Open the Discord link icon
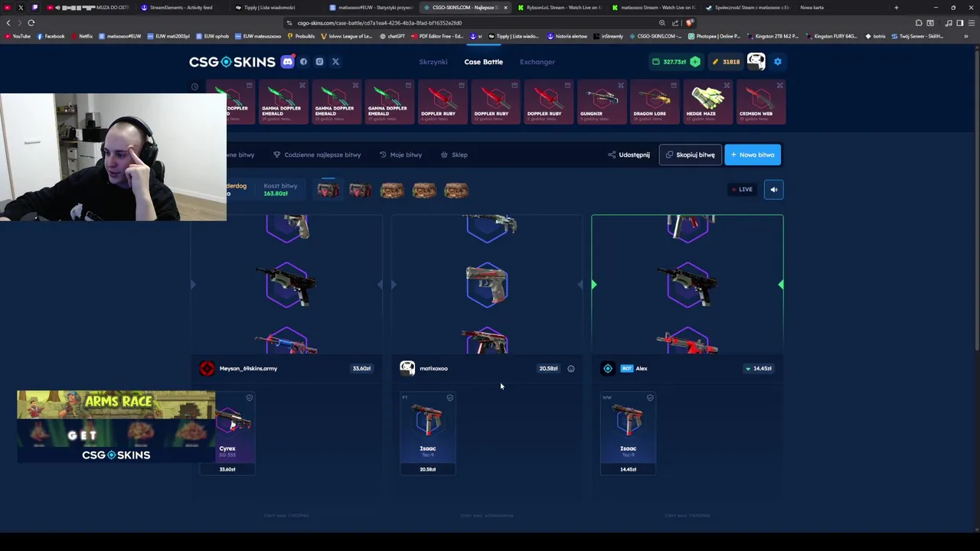Viewport: 980px width, 551px height. 287,62
